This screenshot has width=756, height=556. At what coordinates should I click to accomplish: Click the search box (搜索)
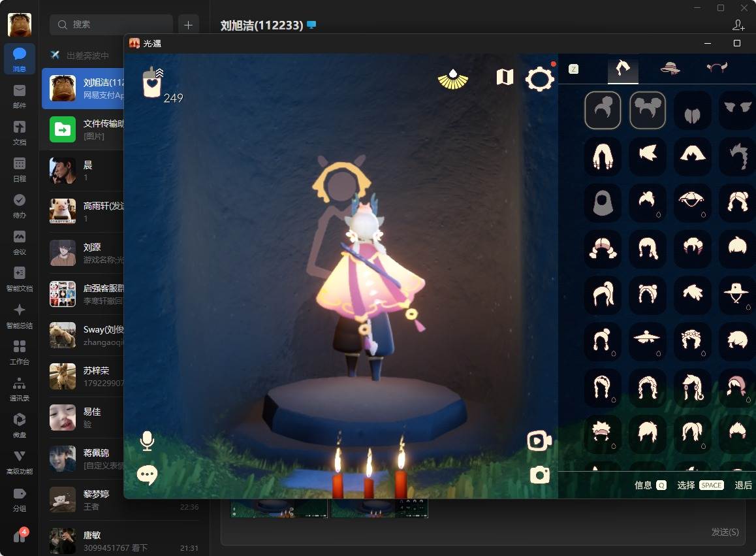[x=111, y=24]
